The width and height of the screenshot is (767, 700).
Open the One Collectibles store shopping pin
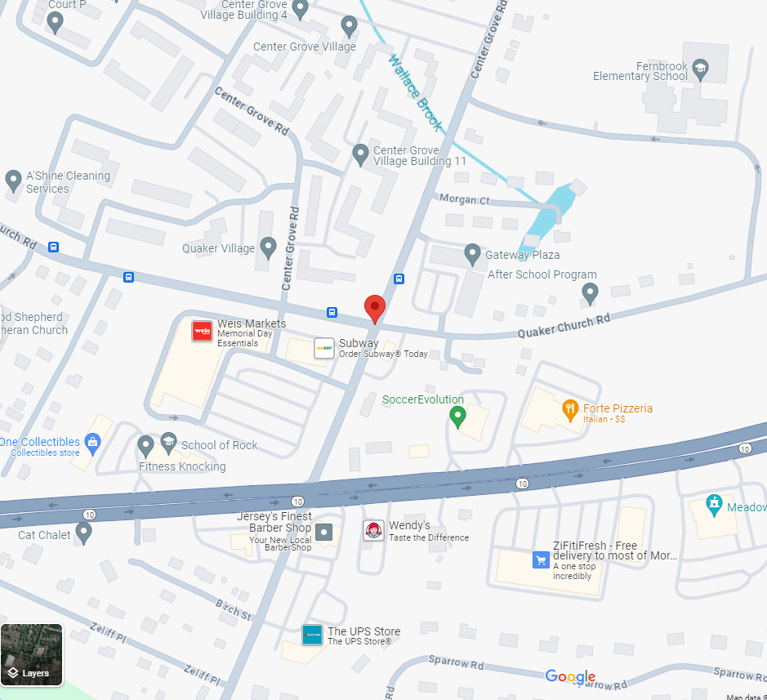[92, 444]
